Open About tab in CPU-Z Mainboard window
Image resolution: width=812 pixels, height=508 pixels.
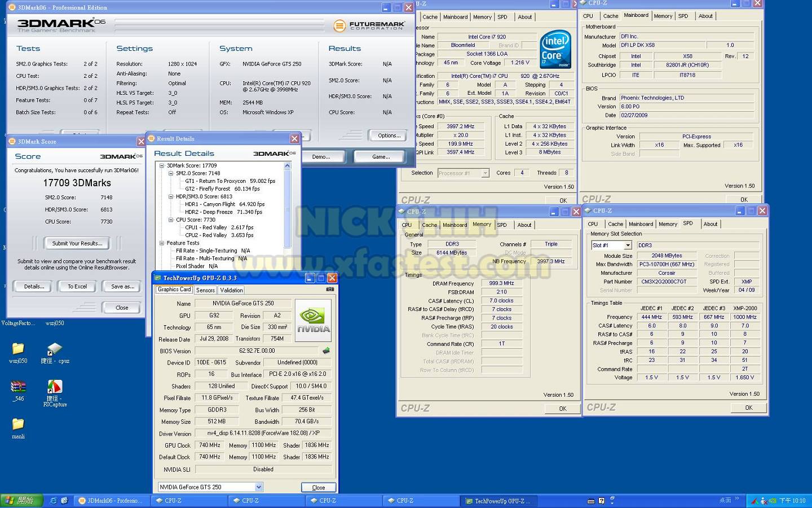tap(705, 16)
